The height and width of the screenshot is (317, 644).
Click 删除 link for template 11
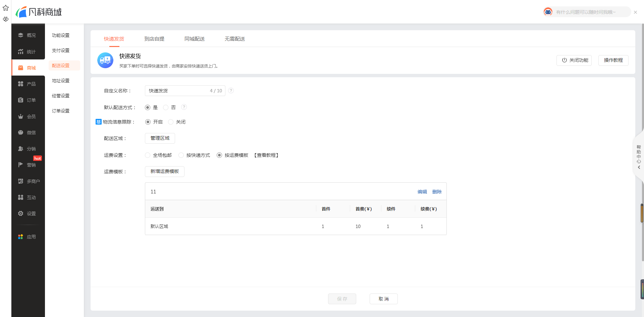pos(437,192)
